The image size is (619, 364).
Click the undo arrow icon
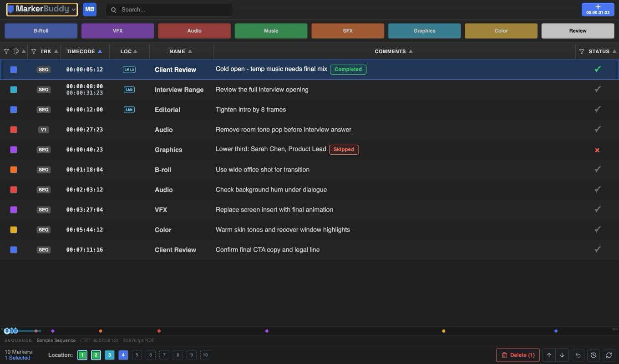tap(578, 355)
